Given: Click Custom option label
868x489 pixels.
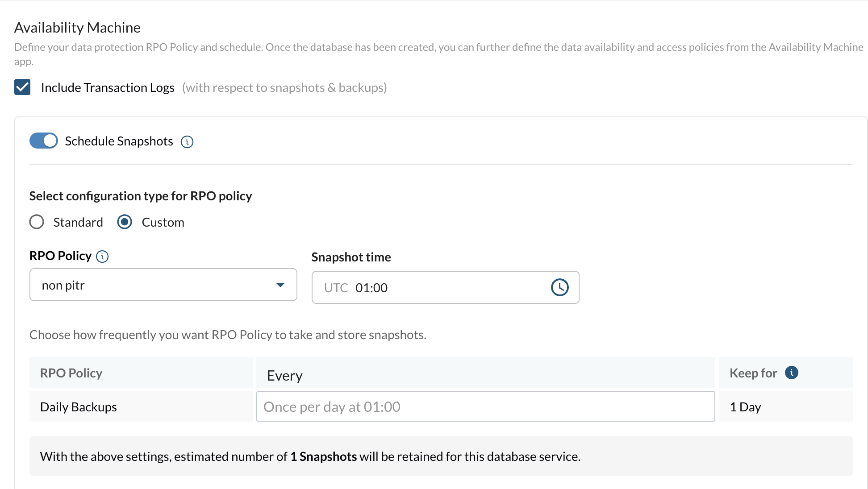Looking at the screenshot, I should (163, 222).
